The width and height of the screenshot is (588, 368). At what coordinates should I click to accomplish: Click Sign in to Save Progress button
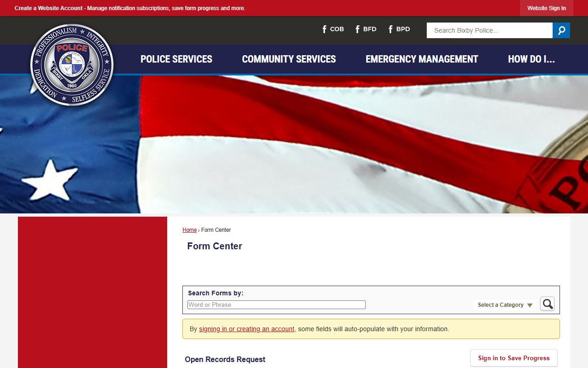point(514,358)
